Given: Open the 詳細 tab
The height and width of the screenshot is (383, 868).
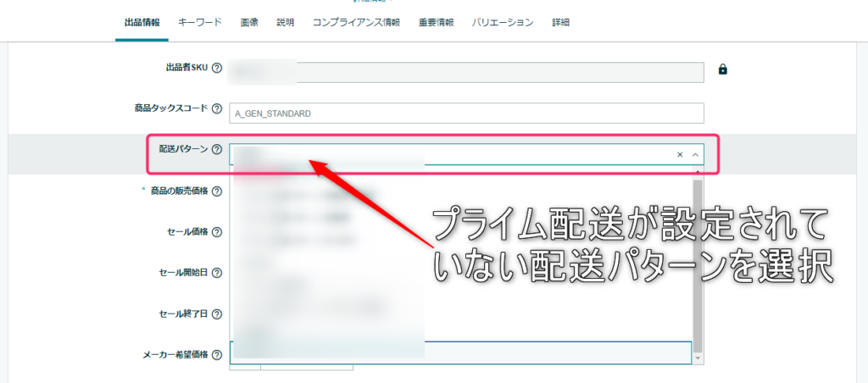Looking at the screenshot, I should pos(561,23).
